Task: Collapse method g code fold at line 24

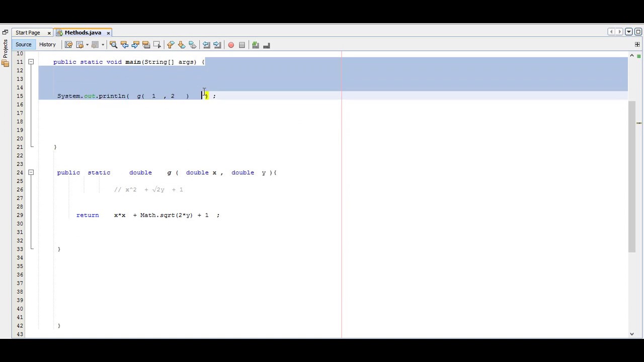Action: coord(31,172)
